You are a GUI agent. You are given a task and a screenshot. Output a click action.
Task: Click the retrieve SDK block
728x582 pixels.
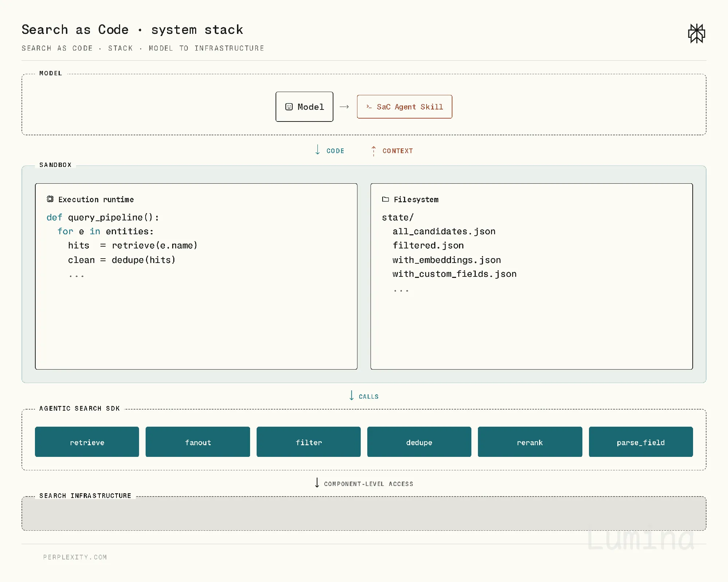[x=87, y=442]
